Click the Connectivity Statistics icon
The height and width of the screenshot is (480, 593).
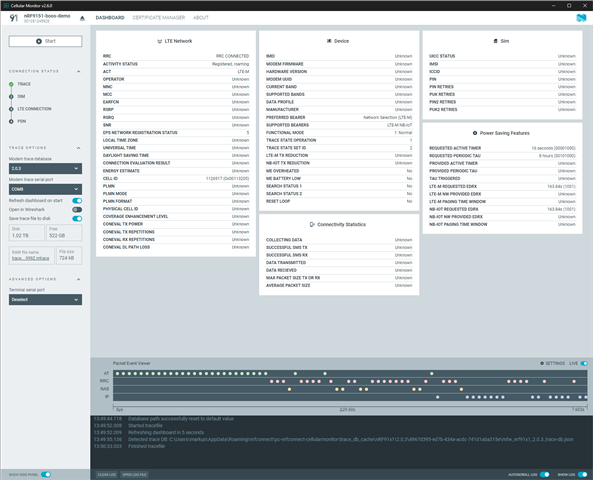[x=312, y=224]
